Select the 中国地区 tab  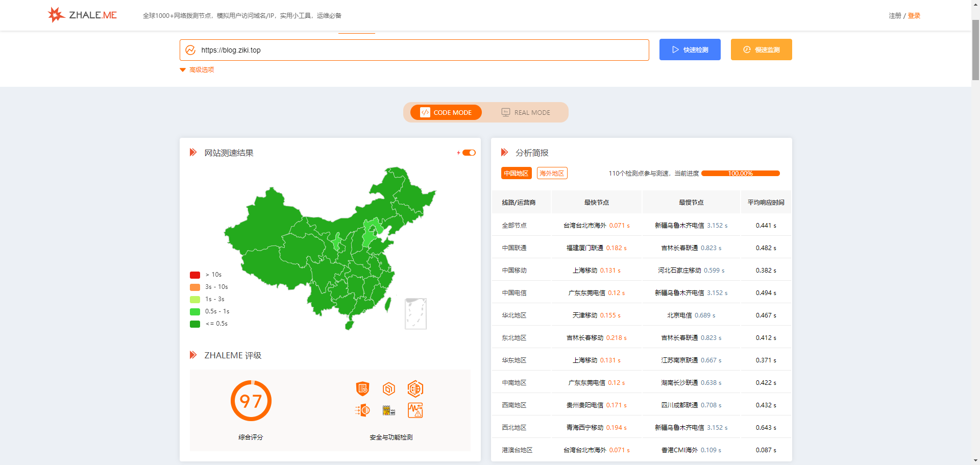point(516,174)
